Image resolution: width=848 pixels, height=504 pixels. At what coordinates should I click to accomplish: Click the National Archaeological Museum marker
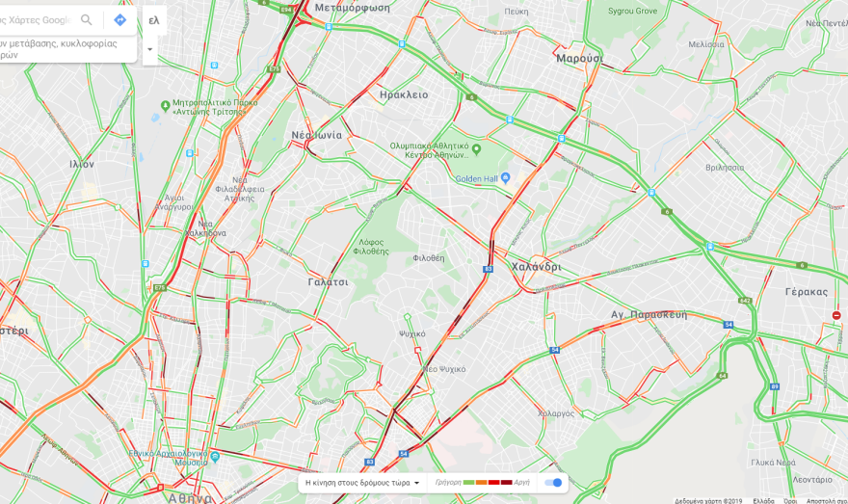point(215,457)
